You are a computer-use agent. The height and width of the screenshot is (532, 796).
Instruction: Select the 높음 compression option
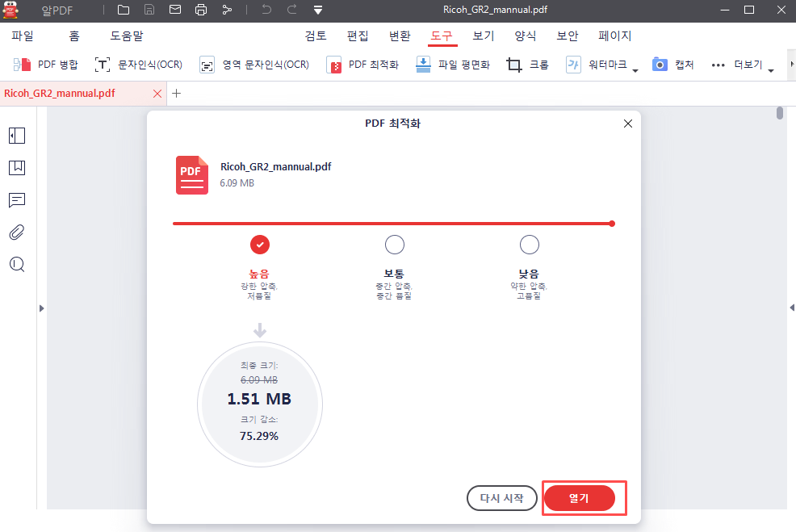coord(260,245)
